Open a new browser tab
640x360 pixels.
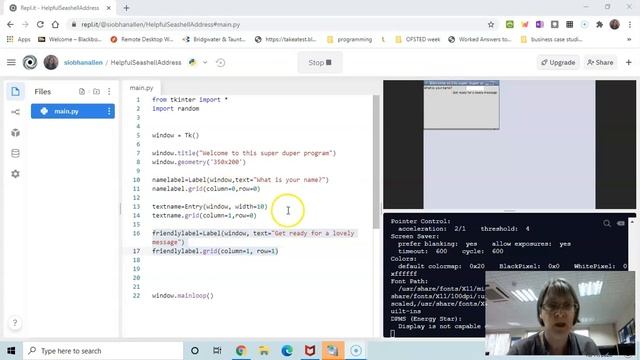(x=126, y=8)
